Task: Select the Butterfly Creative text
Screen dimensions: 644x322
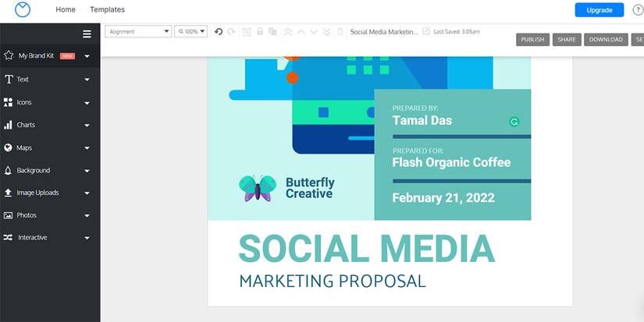Action: [x=310, y=188]
